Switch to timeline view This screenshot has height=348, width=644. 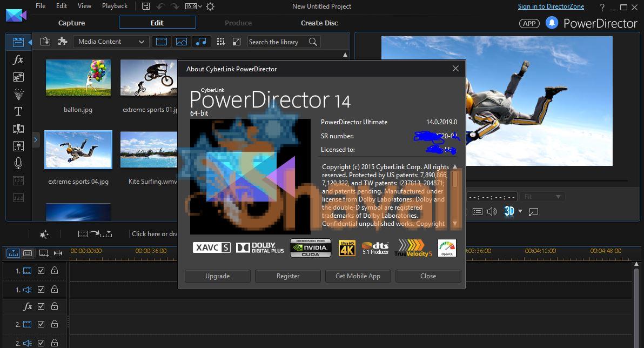pos(13,253)
